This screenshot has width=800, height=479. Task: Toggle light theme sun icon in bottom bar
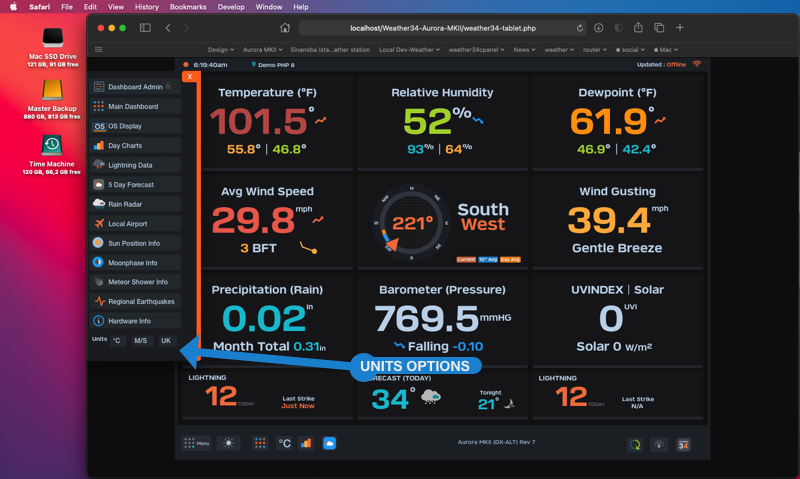pyautogui.click(x=229, y=443)
